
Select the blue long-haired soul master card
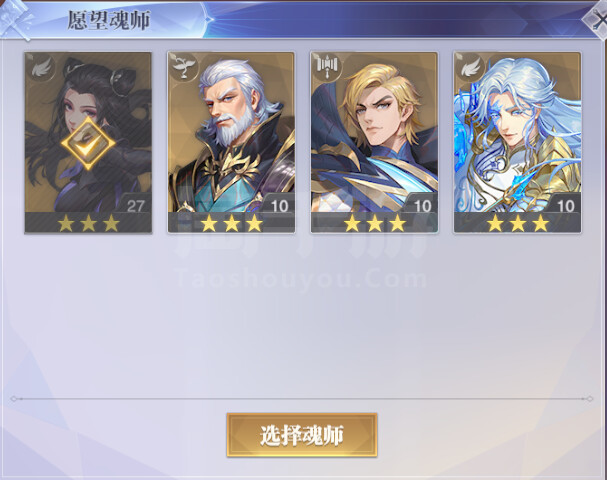518,142
